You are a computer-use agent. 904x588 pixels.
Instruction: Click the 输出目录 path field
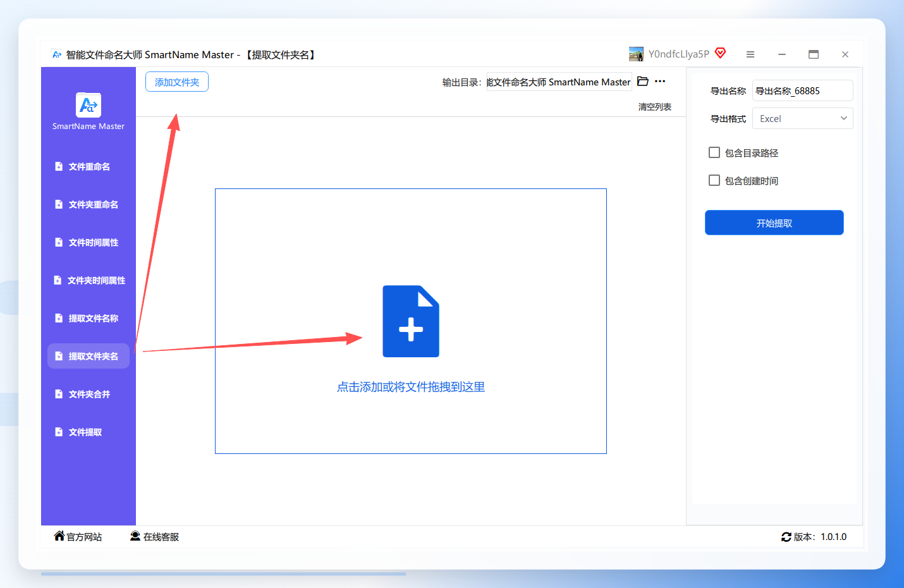point(559,82)
